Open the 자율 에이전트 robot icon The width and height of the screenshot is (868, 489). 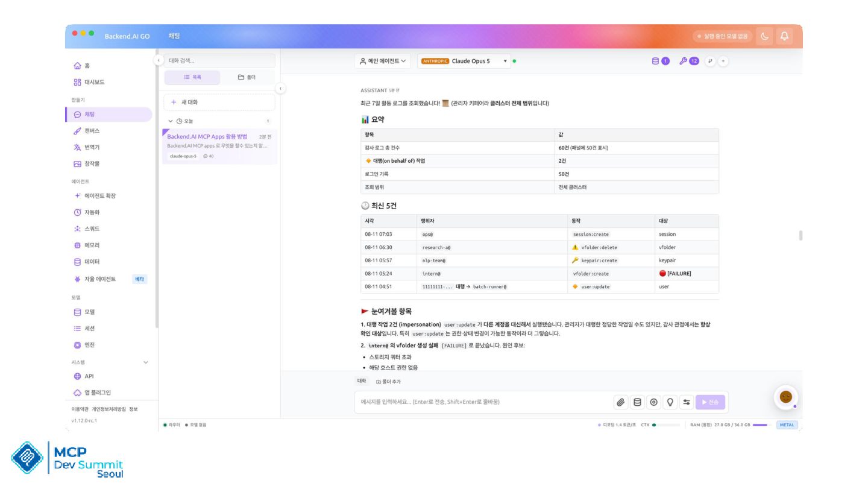(x=77, y=279)
